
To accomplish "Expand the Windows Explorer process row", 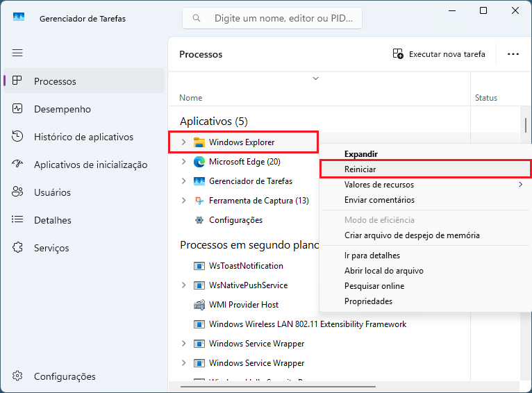I will (x=183, y=142).
